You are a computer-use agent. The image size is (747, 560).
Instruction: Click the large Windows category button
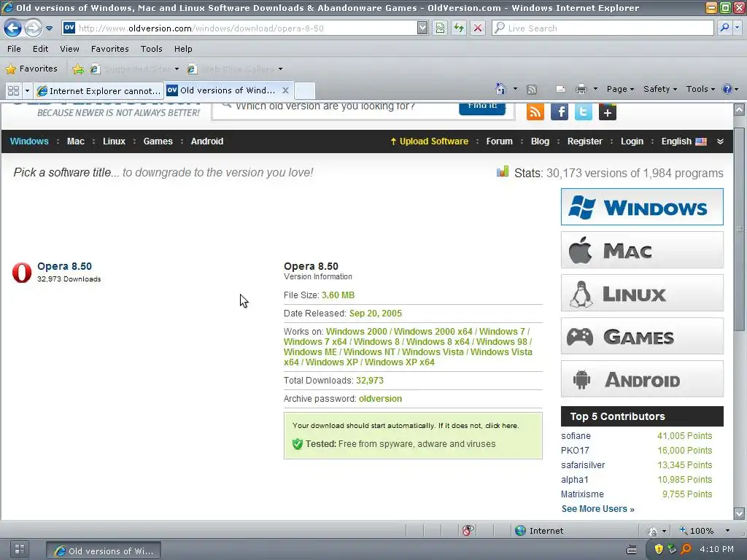point(642,206)
